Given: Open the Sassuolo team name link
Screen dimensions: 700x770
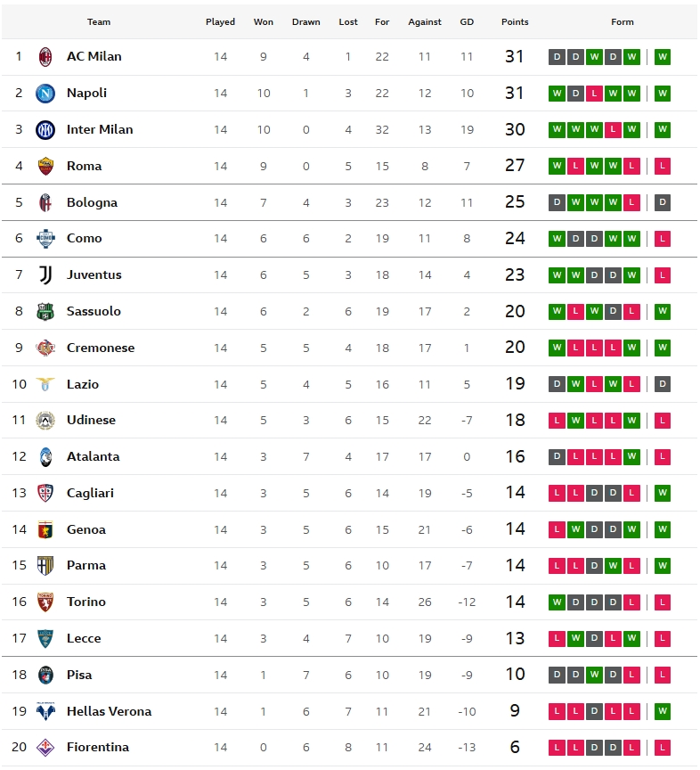Looking at the screenshot, I should point(94,311).
